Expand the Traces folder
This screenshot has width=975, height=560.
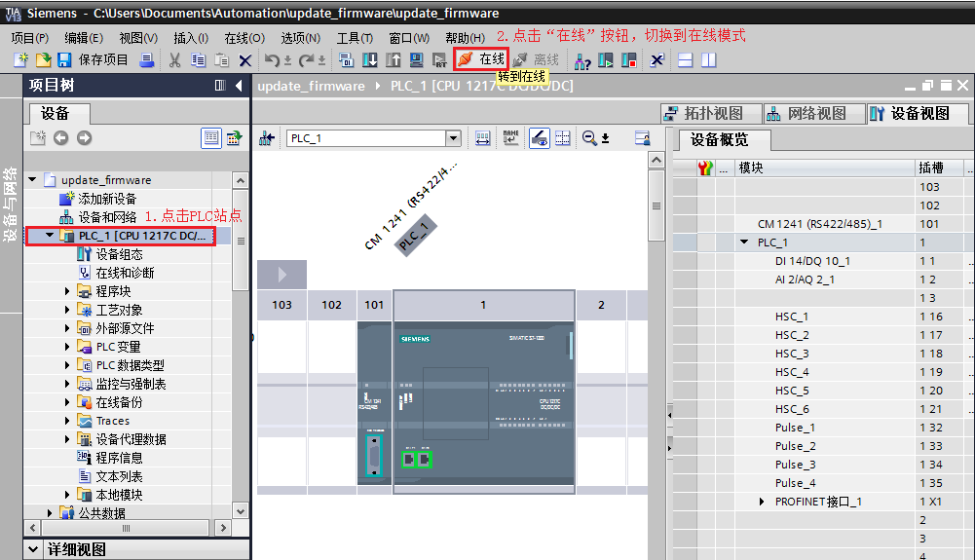[x=67, y=421]
